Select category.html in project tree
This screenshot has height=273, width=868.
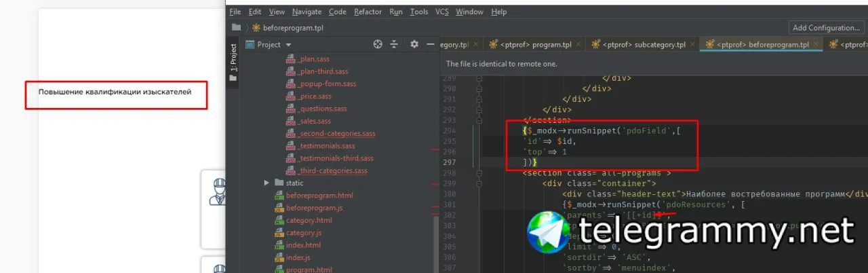click(x=309, y=220)
